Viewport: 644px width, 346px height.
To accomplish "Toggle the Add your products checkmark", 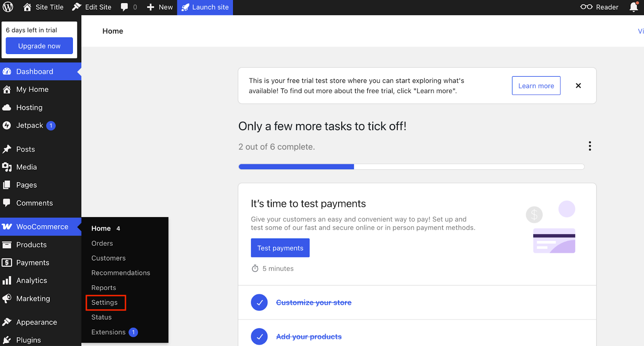I will 259,337.
